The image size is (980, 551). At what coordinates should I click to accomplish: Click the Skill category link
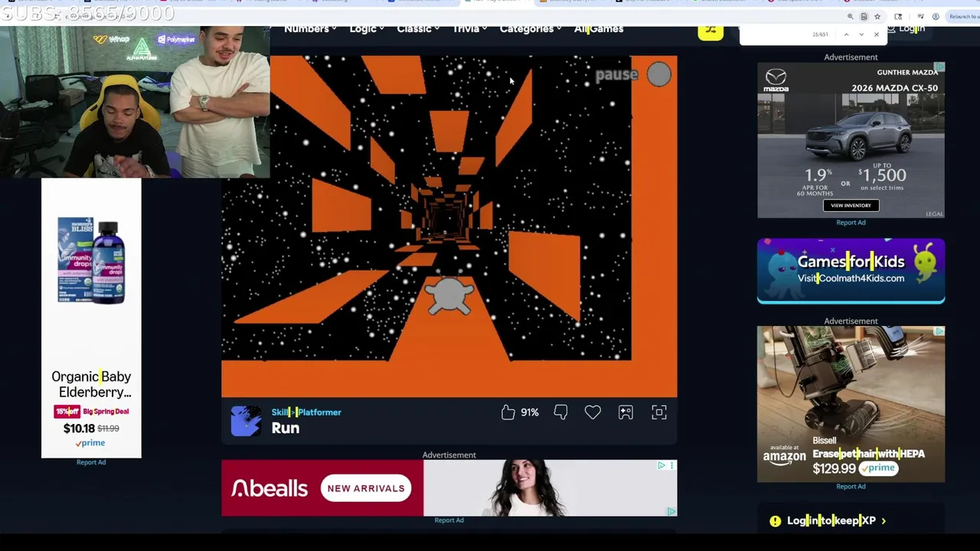(x=279, y=412)
